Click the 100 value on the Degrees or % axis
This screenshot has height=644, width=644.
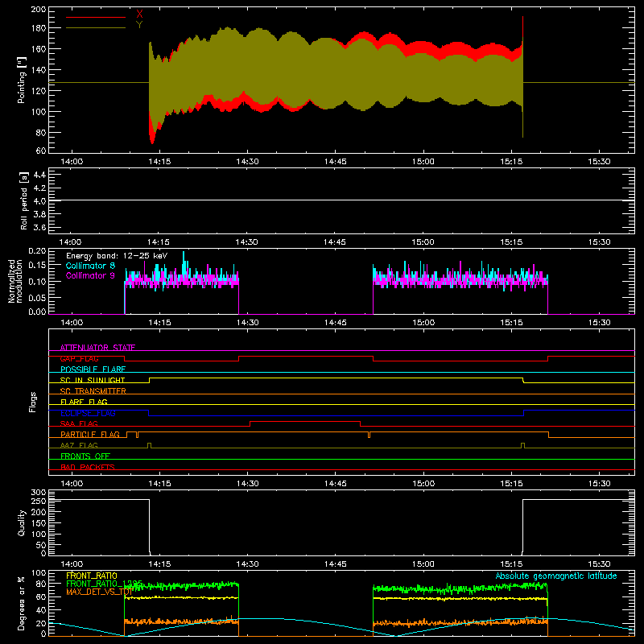coord(39,573)
